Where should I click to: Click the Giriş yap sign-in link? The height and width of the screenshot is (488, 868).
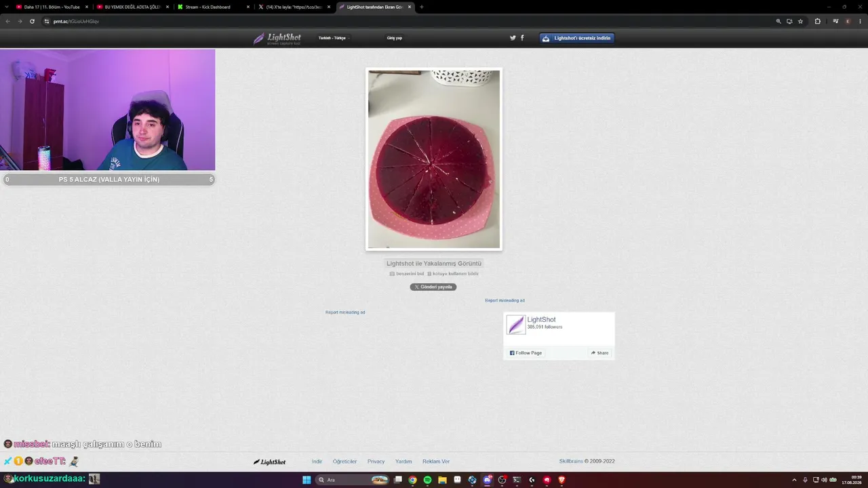tap(395, 38)
